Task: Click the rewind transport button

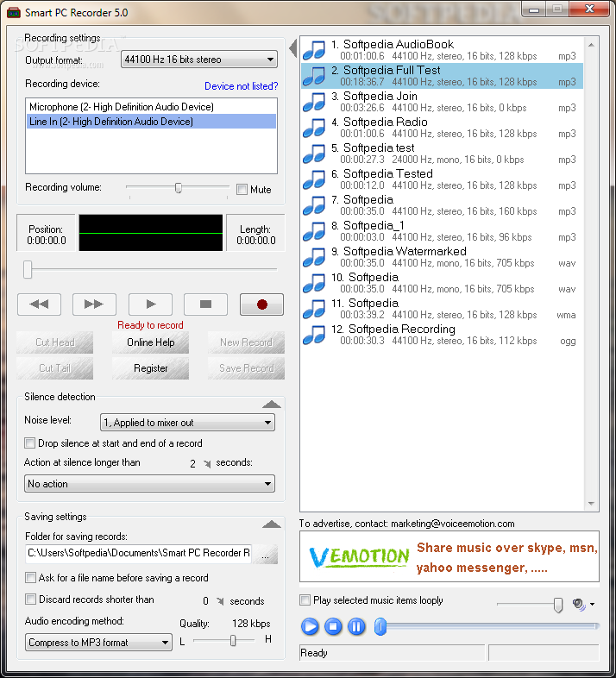Action: [40, 304]
